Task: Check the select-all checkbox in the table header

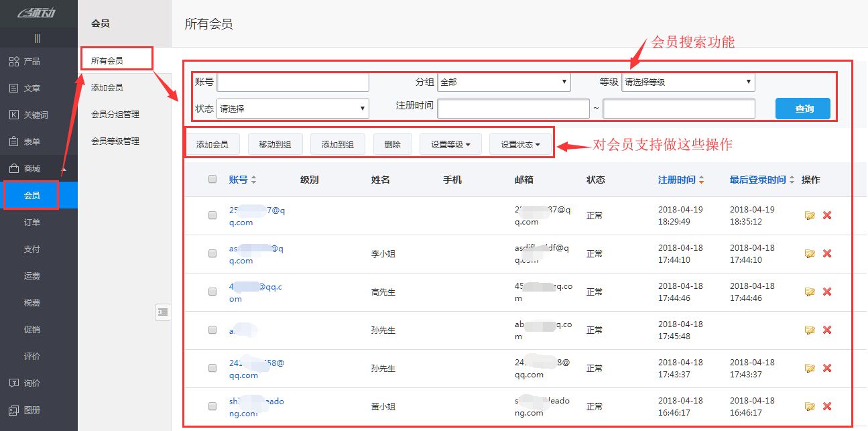Action: coord(212,179)
